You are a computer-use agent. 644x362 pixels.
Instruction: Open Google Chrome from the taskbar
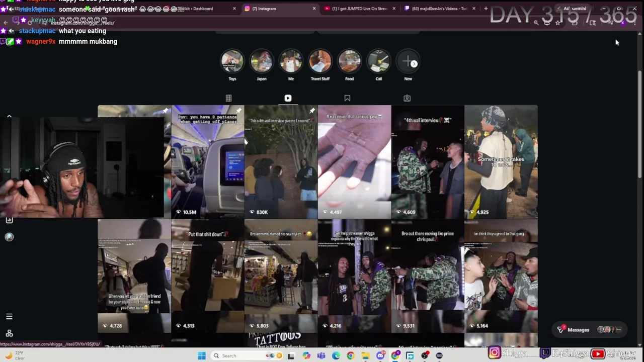(x=351, y=355)
